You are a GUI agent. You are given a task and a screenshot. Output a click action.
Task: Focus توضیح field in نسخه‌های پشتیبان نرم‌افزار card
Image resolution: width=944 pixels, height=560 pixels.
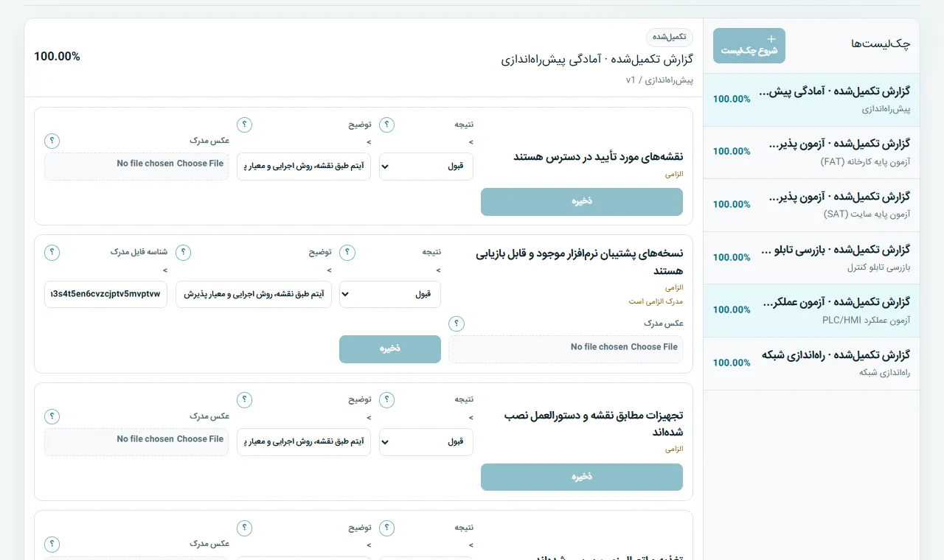pyautogui.click(x=254, y=295)
